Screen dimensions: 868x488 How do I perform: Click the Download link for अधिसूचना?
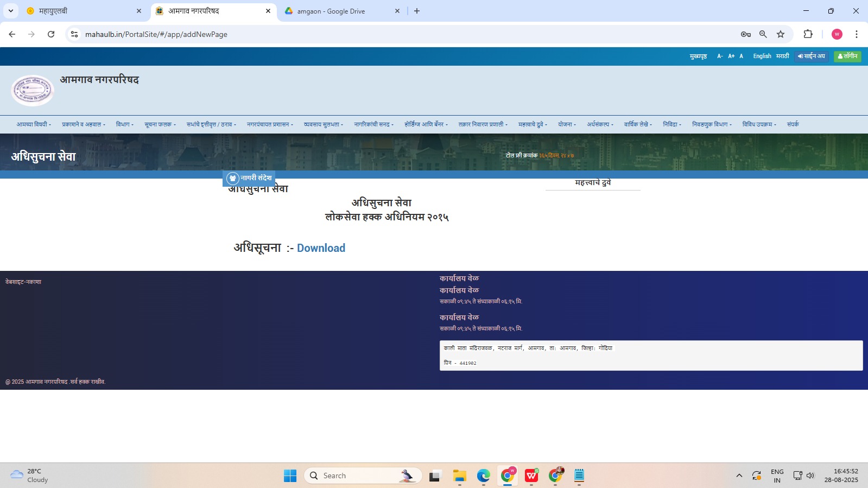point(321,248)
